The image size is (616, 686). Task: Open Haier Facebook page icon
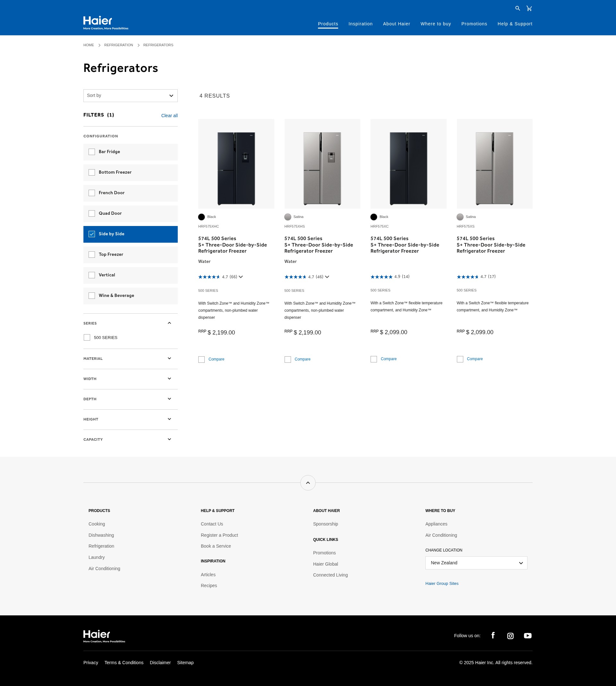(x=493, y=635)
